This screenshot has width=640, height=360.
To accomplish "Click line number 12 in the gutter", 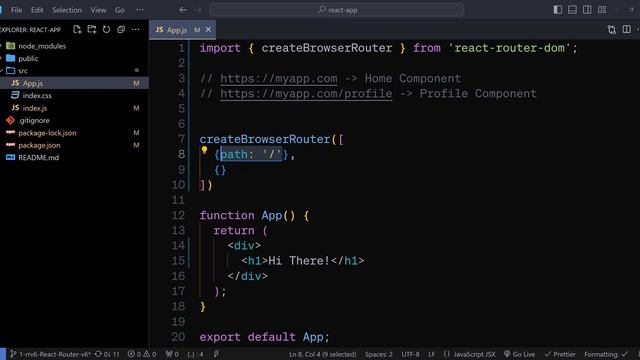I will [x=178, y=215].
